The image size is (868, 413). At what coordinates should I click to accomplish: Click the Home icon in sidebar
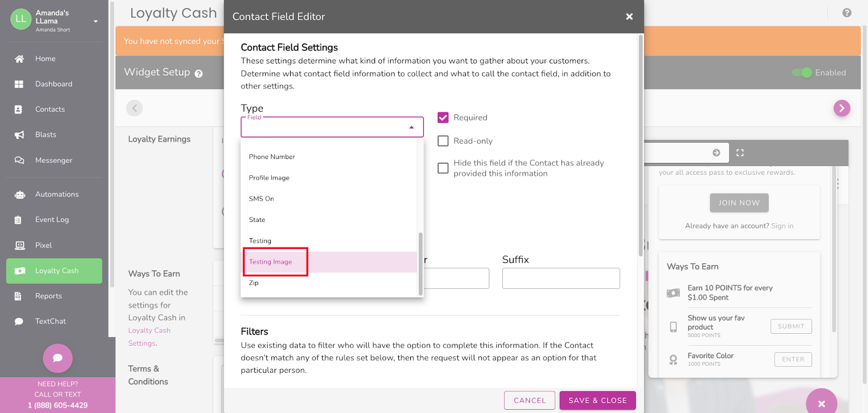(20, 59)
